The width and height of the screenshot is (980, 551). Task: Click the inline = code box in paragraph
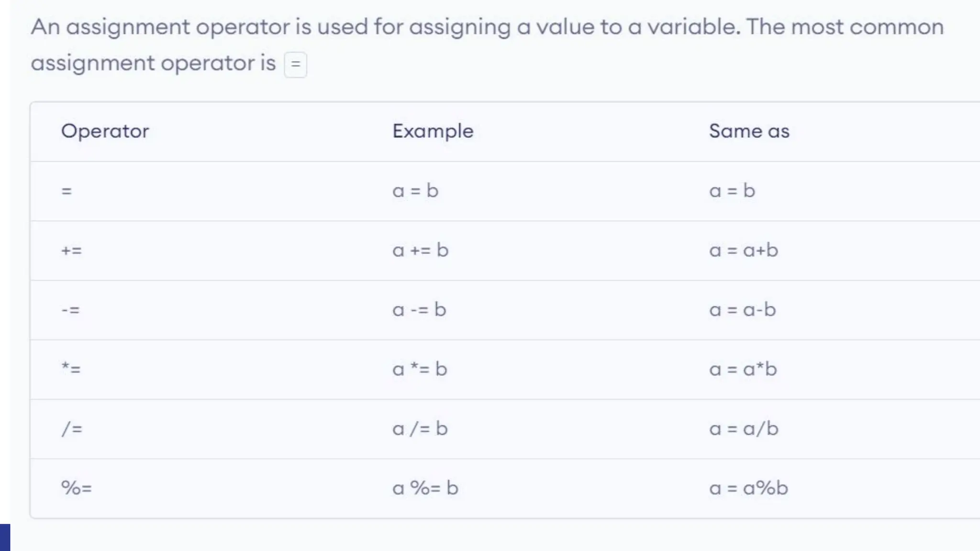(295, 64)
